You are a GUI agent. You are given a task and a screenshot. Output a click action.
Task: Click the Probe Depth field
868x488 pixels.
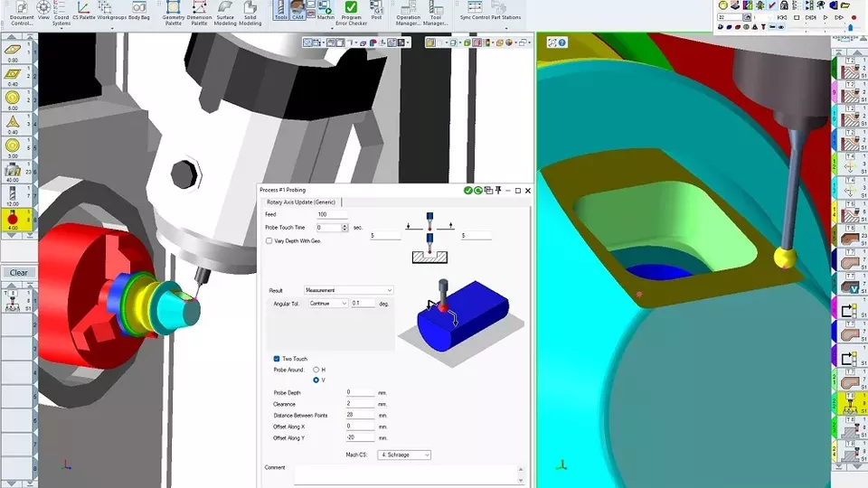coord(361,392)
